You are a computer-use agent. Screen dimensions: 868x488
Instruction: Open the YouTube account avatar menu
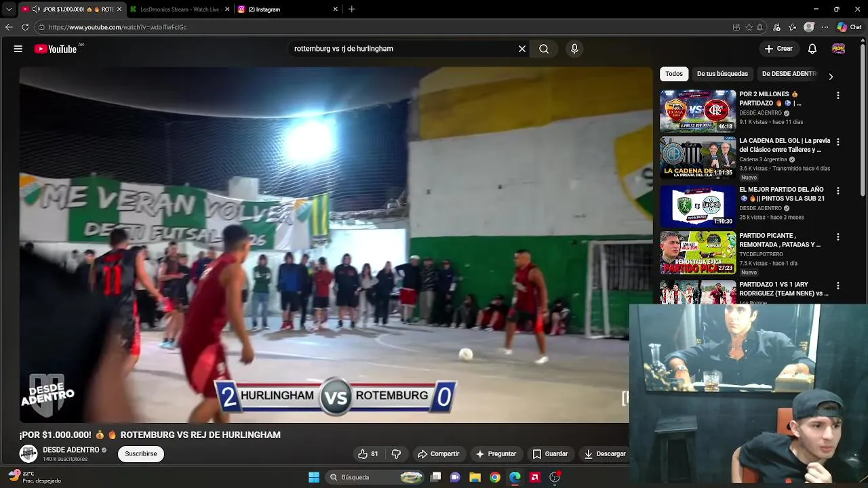point(838,49)
